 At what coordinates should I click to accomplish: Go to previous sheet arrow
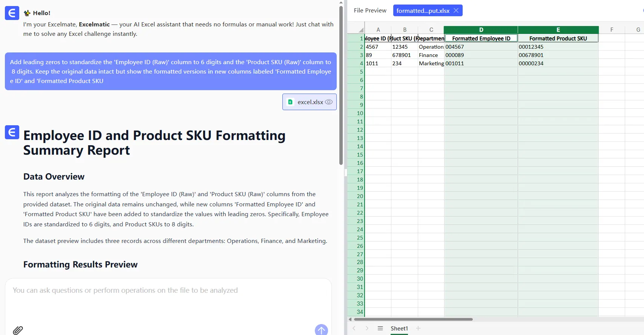pyautogui.click(x=354, y=328)
